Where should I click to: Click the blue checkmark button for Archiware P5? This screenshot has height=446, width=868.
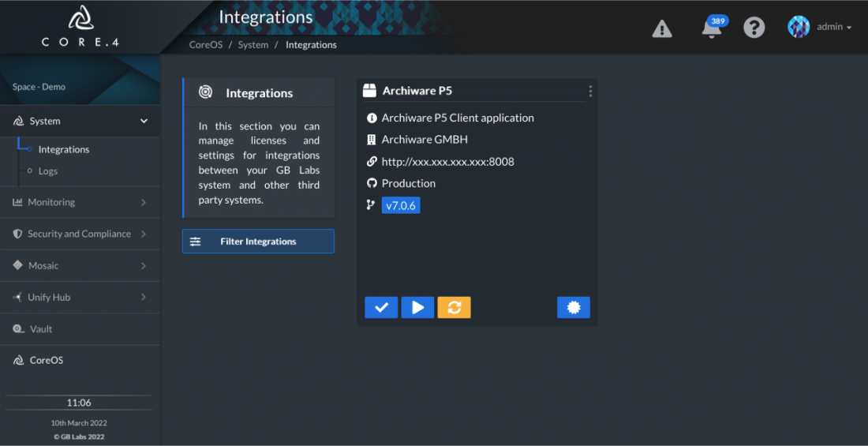pyautogui.click(x=381, y=308)
